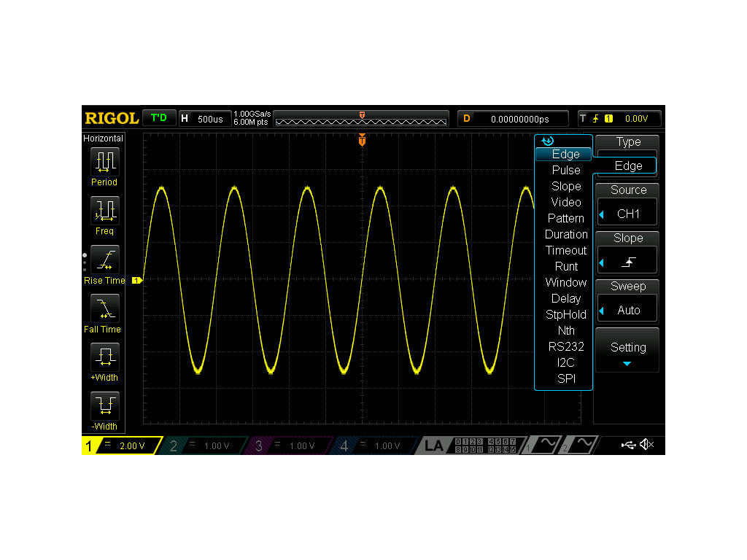Open the Sweep Auto selector
Image resolution: width=747 pixels, height=560 pixels.
[628, 310]
